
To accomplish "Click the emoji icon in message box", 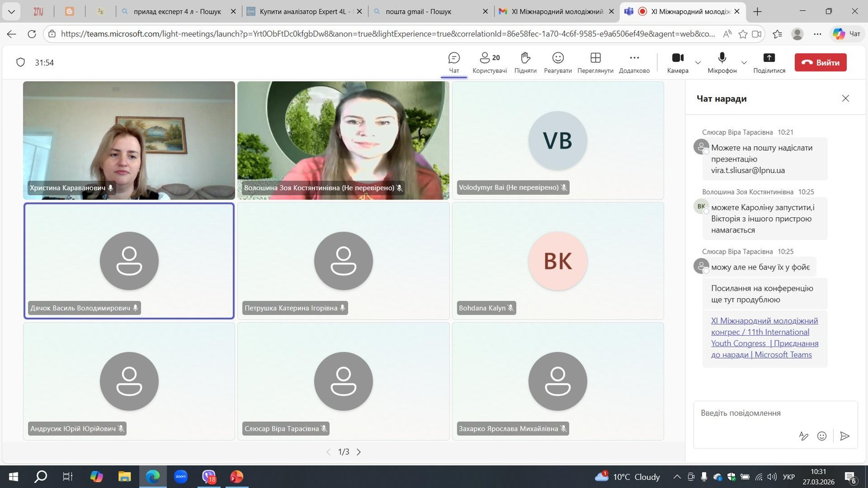I will 822,436.
